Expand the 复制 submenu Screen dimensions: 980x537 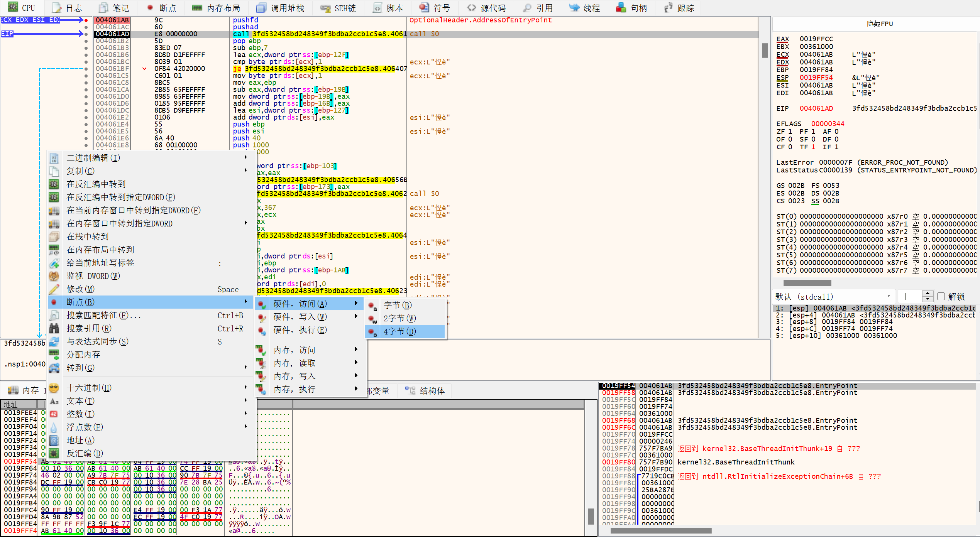click(245, 171)
